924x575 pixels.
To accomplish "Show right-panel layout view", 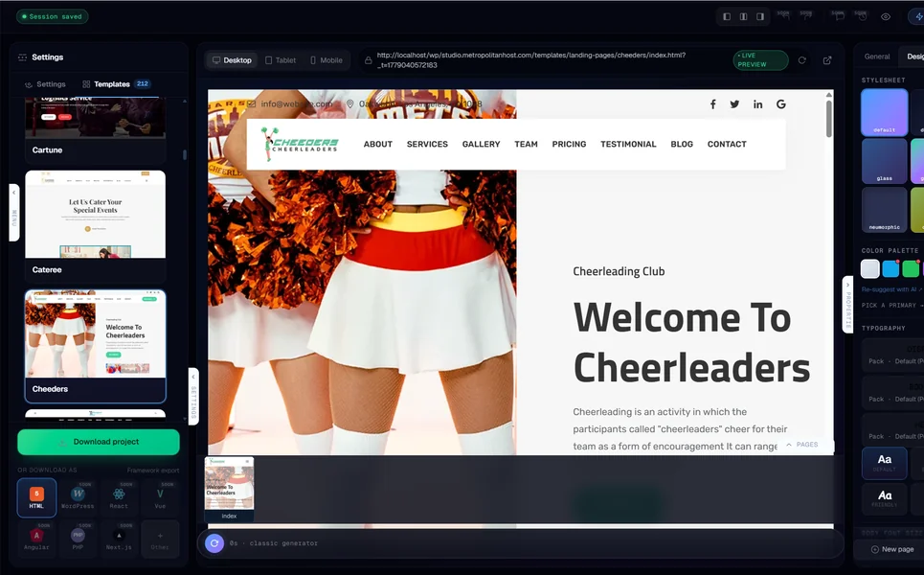I will [760, 16].
